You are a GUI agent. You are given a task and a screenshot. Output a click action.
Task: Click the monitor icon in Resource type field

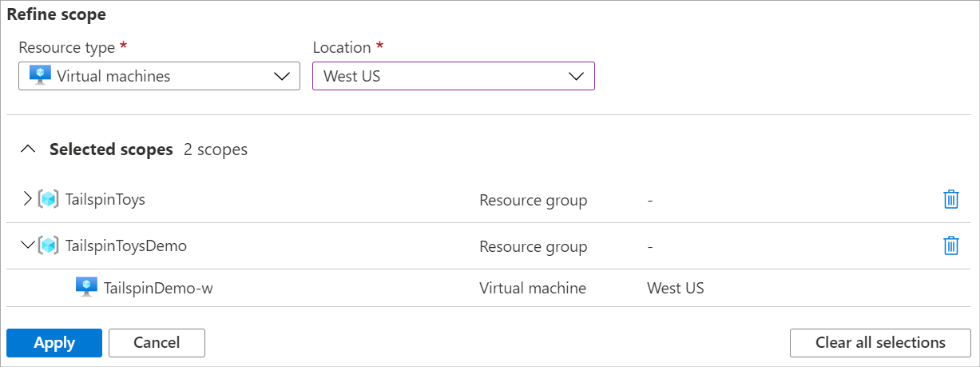pyautogui.click(x=40, y=75)
